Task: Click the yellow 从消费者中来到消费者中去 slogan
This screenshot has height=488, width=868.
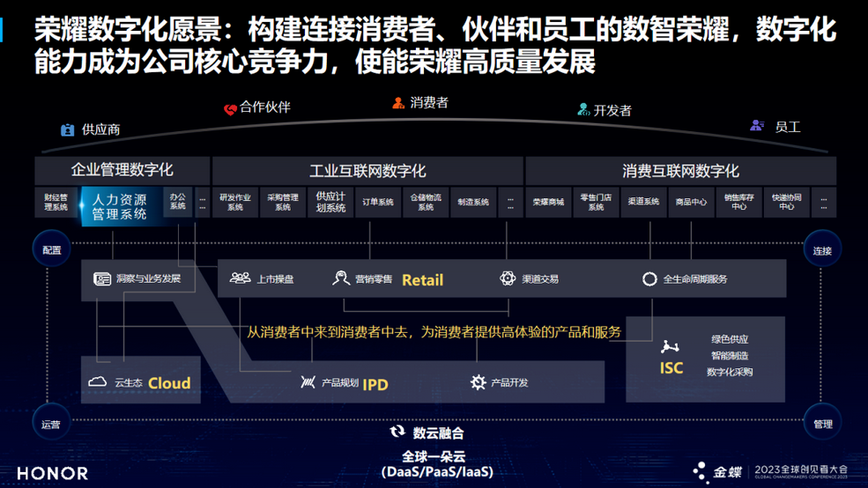Action: tap(434, 332)
